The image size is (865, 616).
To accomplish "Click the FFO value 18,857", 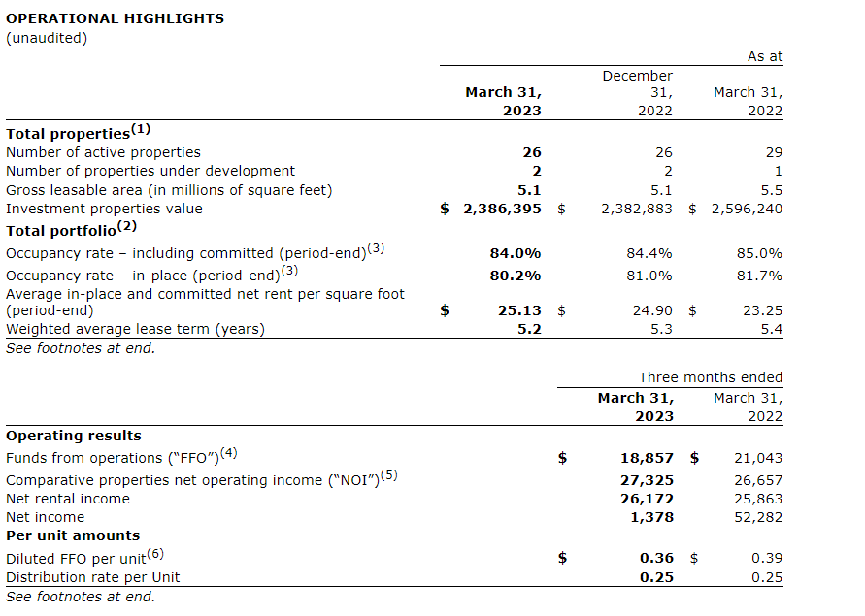I will [x=647, y=458].
